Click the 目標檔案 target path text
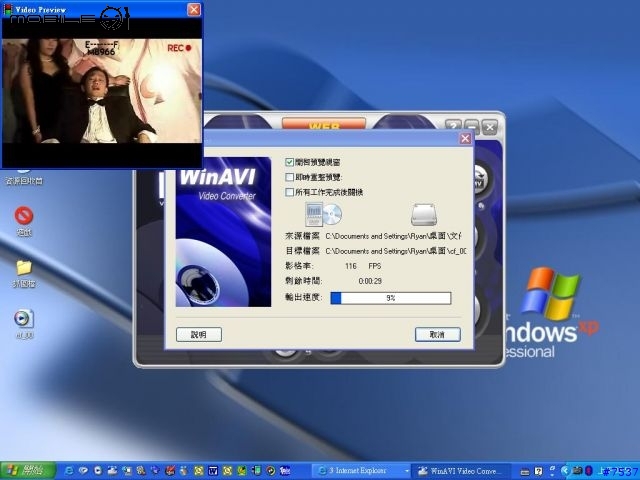The width and height of the screenshot is (640, 480). 396,251
